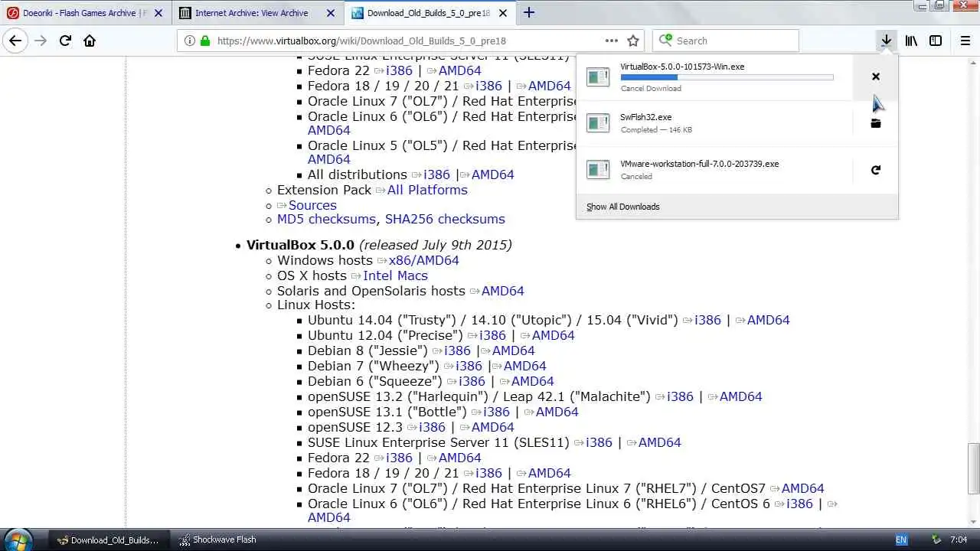This screenshot has width=980, height=551.
Task: Open openSUSE 13.1 Bottle i386 link
Action: coord(496,412)
